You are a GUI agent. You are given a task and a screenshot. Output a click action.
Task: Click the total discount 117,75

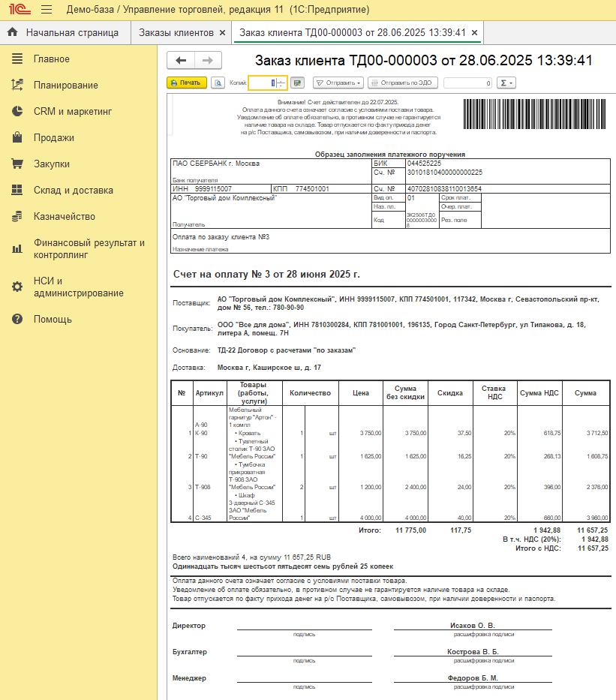coord(461,530)
